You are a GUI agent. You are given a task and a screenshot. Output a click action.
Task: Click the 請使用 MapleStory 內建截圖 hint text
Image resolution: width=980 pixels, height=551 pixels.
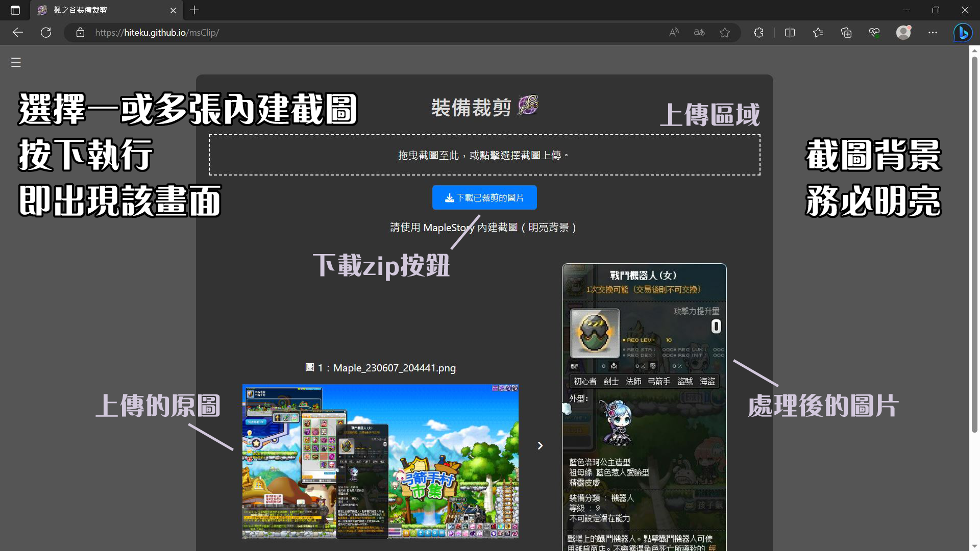coord(484,228)
